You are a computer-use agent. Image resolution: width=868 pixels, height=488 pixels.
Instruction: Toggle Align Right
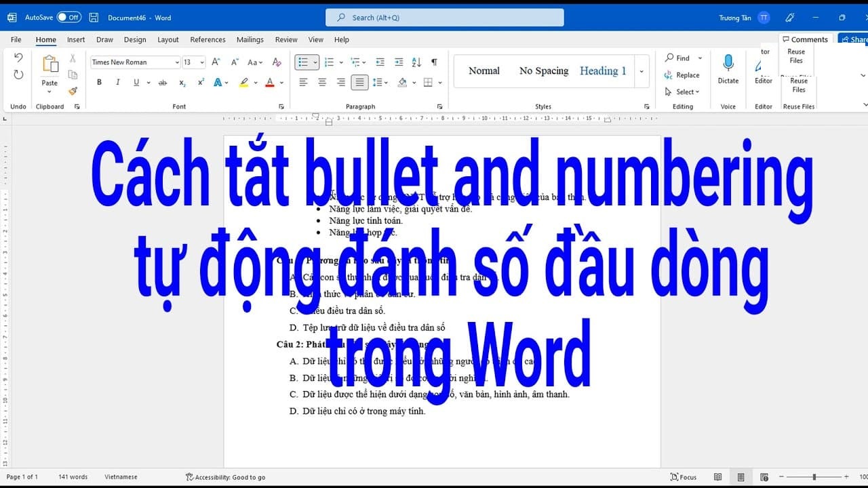tap(340, 83)
